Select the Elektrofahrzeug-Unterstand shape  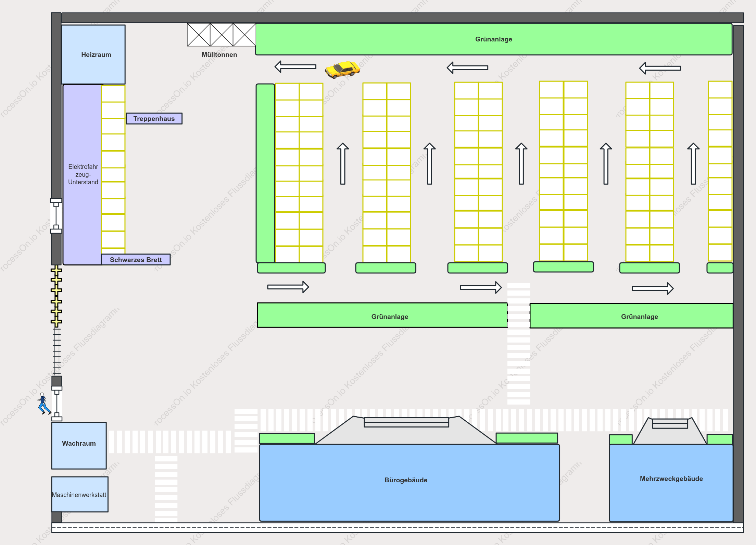(82, 174)
